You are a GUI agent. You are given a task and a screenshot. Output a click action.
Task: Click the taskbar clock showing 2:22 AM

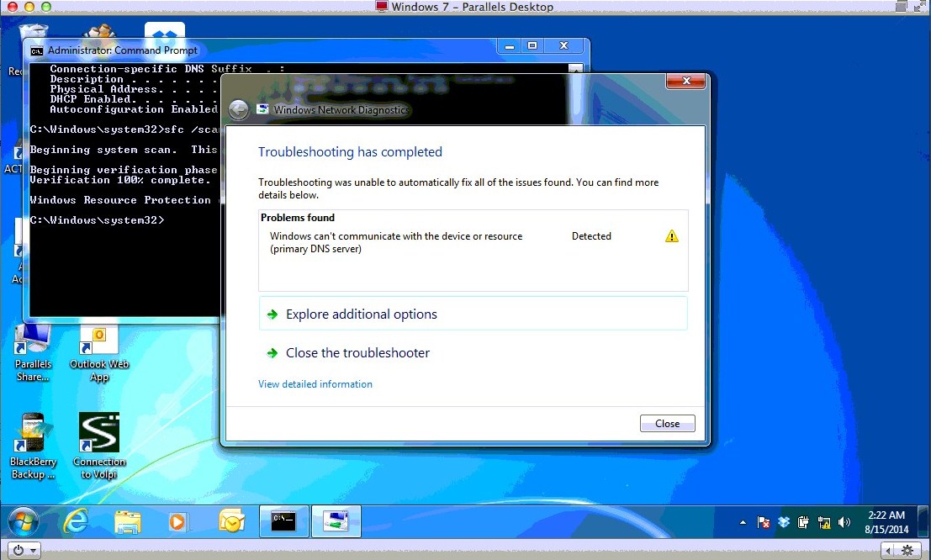(x=886, y=522)
